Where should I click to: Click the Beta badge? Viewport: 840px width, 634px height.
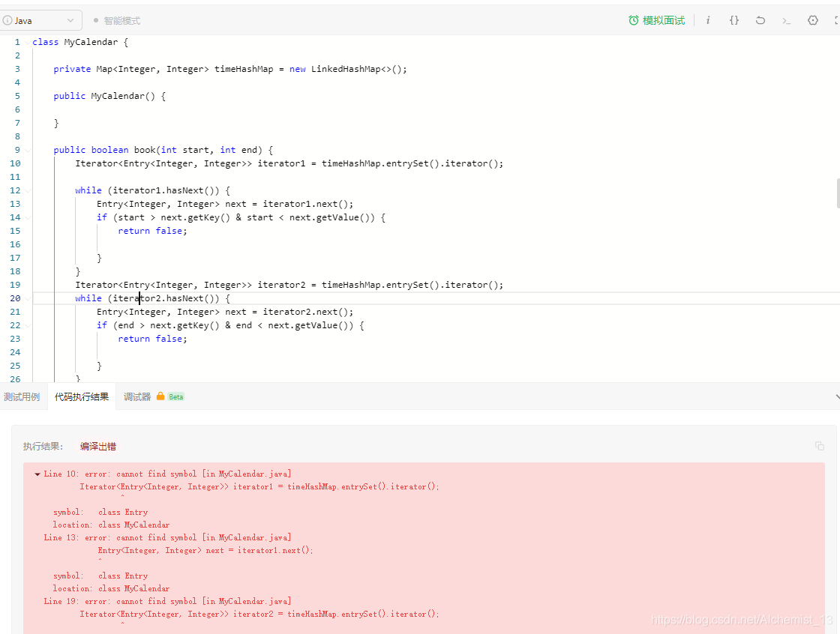(175, 396)
